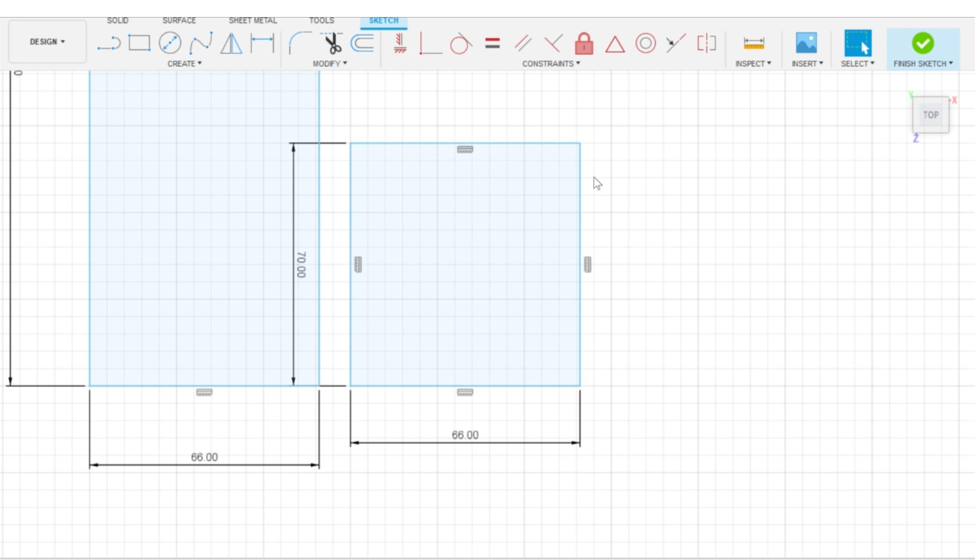
Task: Select the Fillet tool
Action: pos(299,43)
